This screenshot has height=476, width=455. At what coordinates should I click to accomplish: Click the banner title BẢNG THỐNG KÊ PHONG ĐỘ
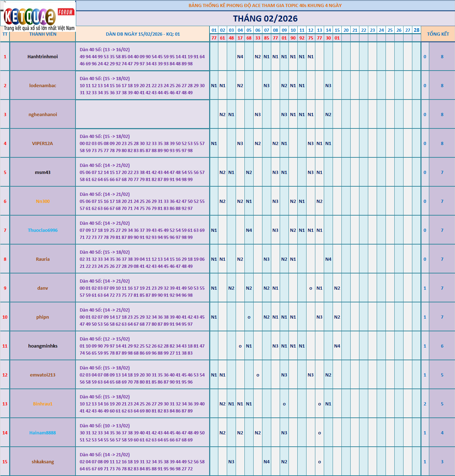pyautogui.click(x=265, y=6)
